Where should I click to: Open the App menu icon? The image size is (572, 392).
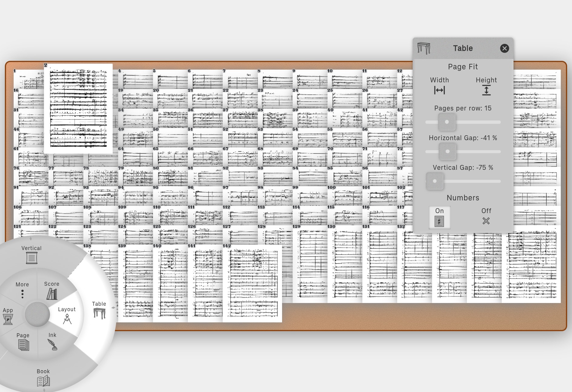pyautogui.click(x=8, y=319)
